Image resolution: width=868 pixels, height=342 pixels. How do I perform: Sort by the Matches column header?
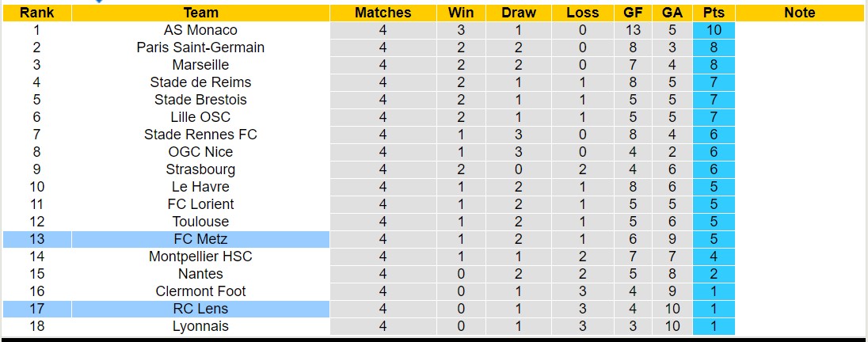[x=383, y=13]
